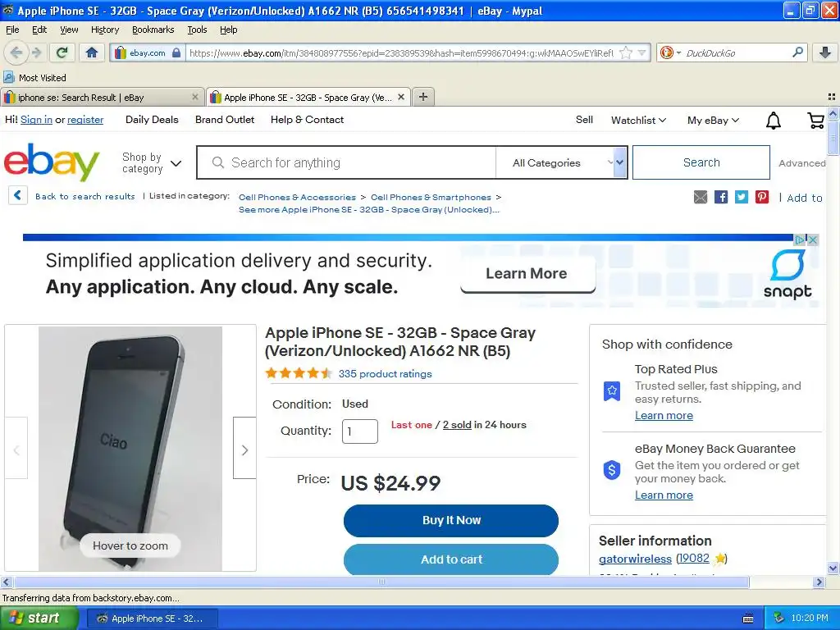Click the Most Visited bookmarks icon
This screenshot has height=630, width=840.
pyautogui.click(x=8, y=78)
